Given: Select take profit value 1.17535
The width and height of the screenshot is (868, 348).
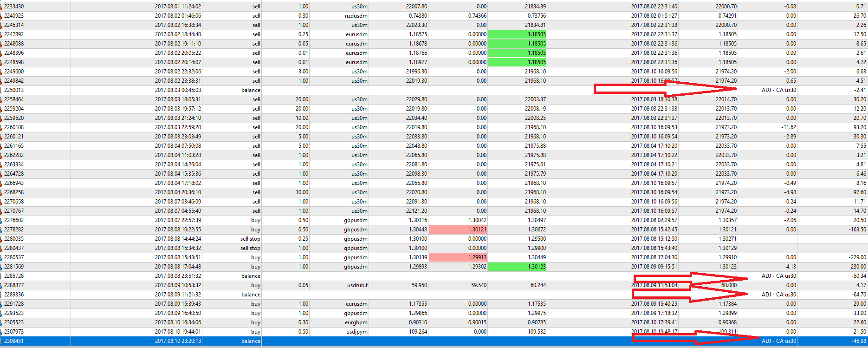Looking at the screenshot, I should pyautogui.click(x=537, y=304).
